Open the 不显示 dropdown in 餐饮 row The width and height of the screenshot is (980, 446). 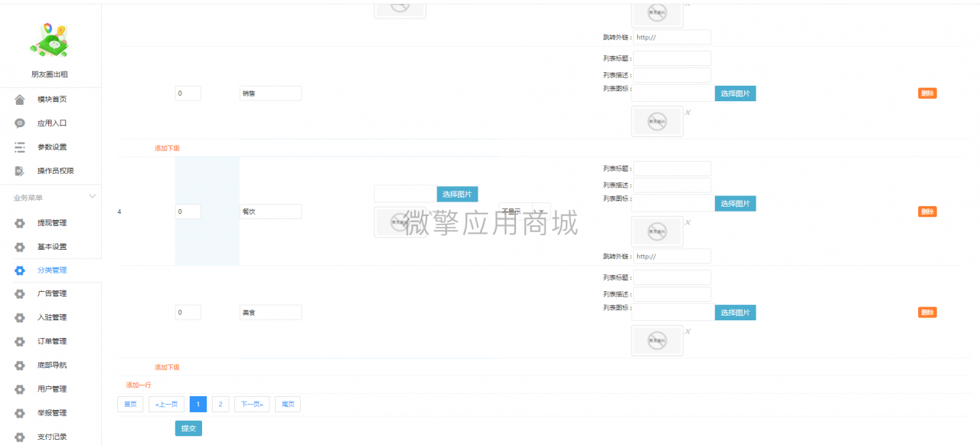point(524,212)
